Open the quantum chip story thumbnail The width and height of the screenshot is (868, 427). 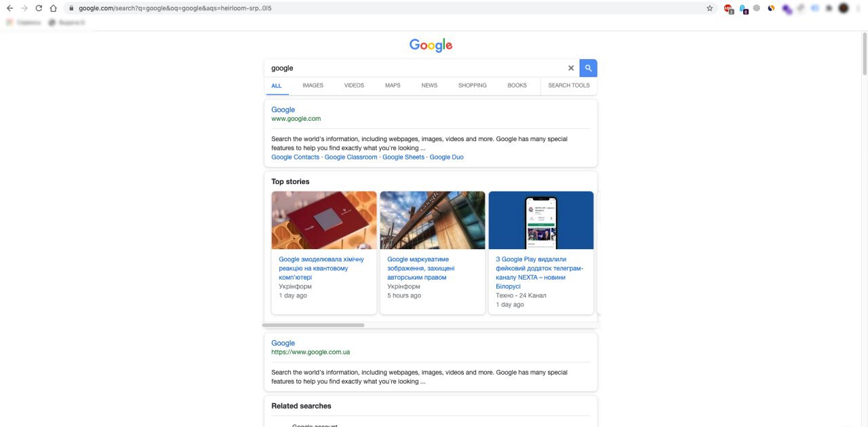[324, 220]
